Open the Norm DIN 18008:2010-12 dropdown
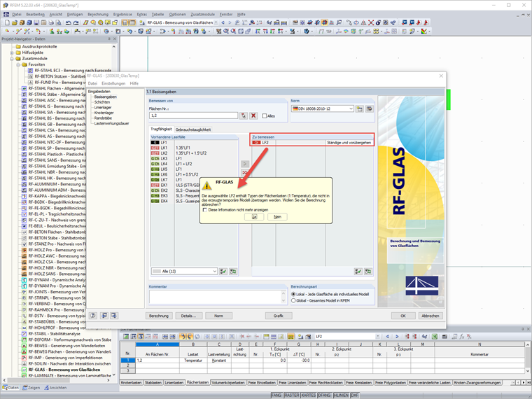 [x=351, y=109]
